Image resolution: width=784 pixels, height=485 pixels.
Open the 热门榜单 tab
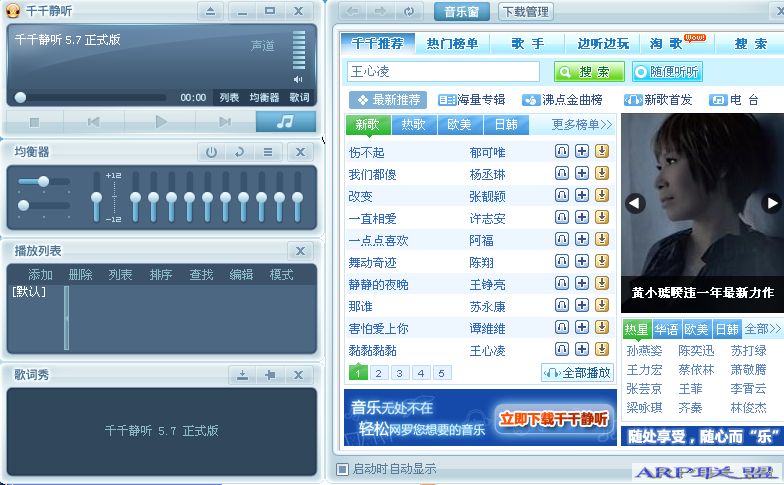(452, 44)
